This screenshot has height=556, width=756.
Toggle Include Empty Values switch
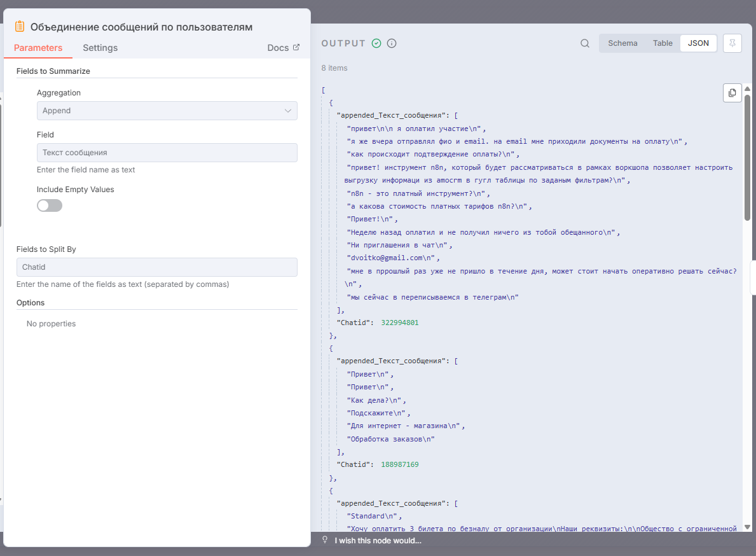click(x=50, y=205)
